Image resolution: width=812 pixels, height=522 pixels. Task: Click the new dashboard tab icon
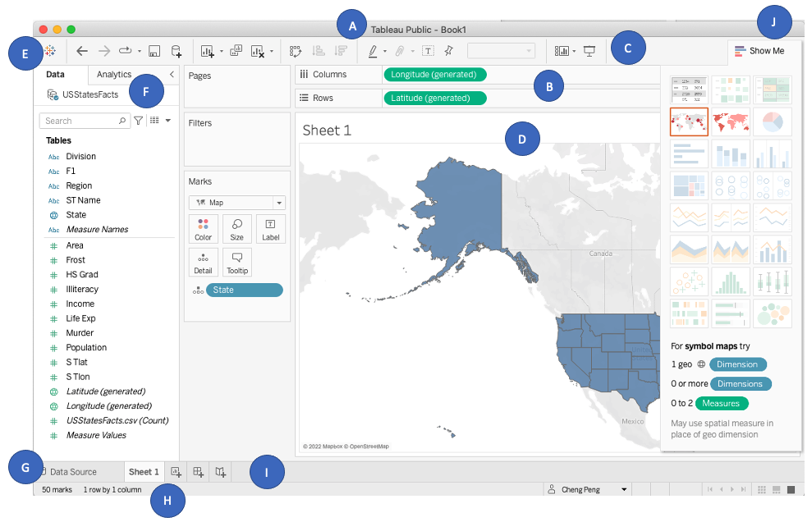[x=198, y=472]
